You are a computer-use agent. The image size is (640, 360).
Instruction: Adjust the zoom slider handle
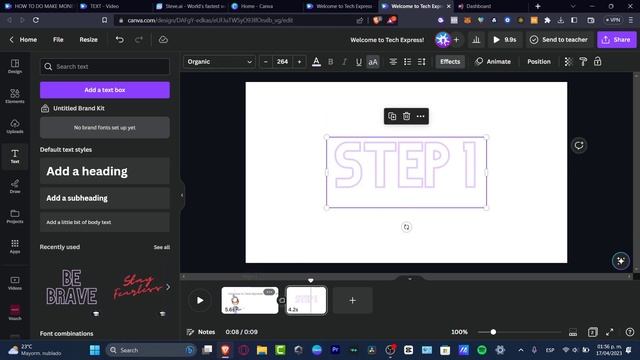click(493, 332)
